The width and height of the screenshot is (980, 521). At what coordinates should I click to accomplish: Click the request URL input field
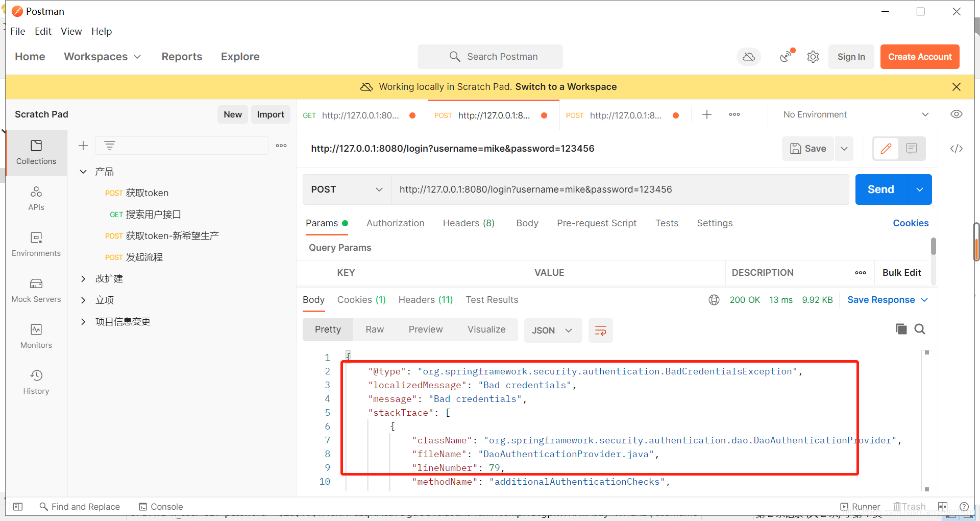(x=620, y=190)
